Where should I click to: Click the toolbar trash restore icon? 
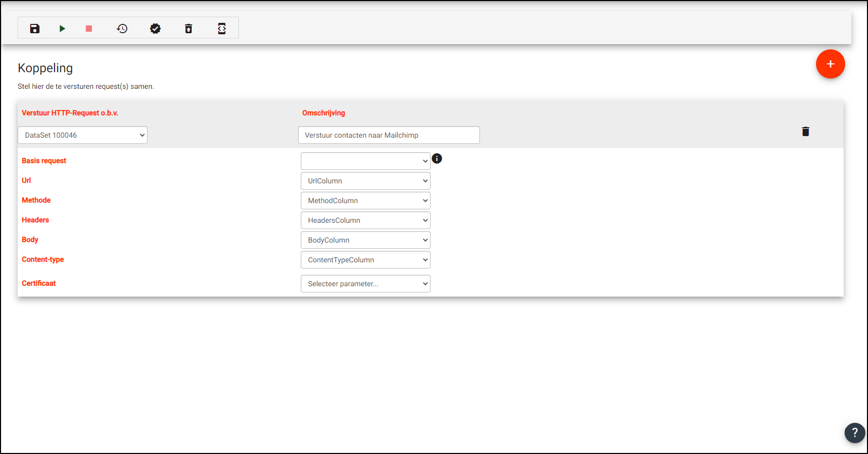tap(189, 29)
